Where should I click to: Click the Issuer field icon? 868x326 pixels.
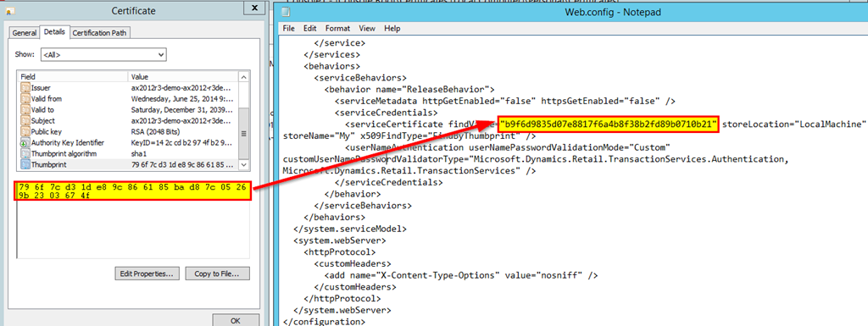tap(25, 88)
